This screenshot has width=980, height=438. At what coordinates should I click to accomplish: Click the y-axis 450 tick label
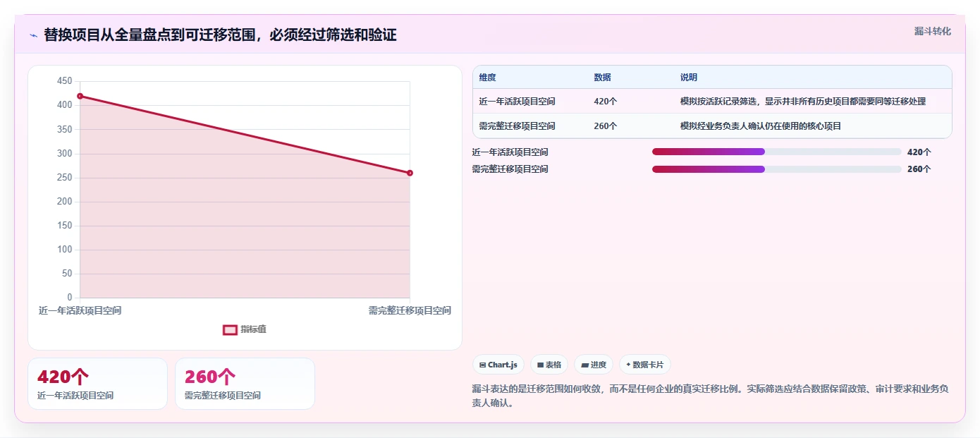point(65,81)
